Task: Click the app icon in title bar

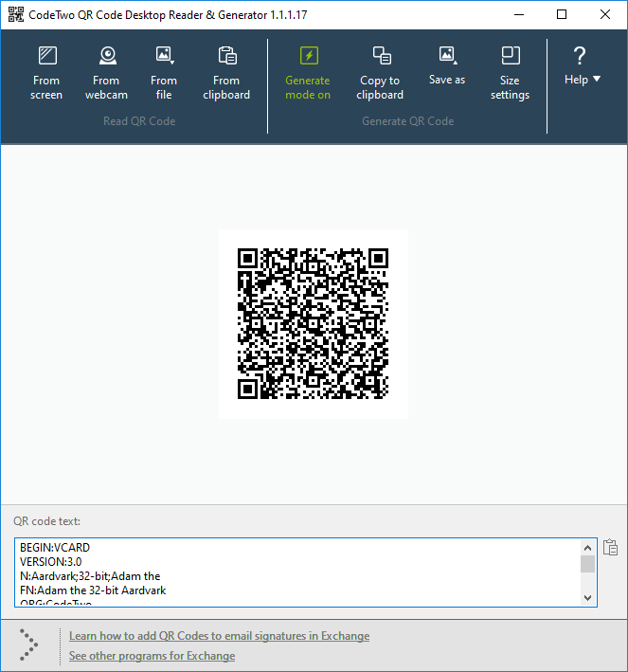Action: (x=16, y=14)
